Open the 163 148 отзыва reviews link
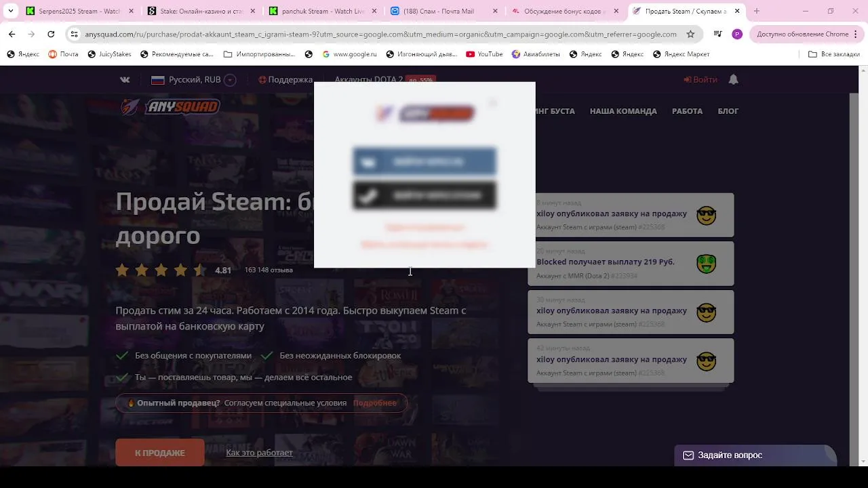 tap(269, 270)
